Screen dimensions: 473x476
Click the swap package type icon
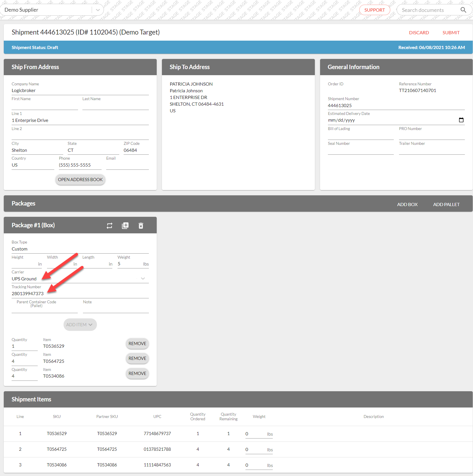[x=109, y=226]
